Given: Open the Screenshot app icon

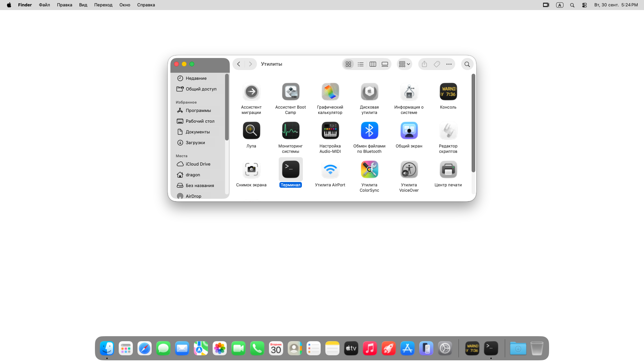Looking at the screenshot, I should click(251, 170).
